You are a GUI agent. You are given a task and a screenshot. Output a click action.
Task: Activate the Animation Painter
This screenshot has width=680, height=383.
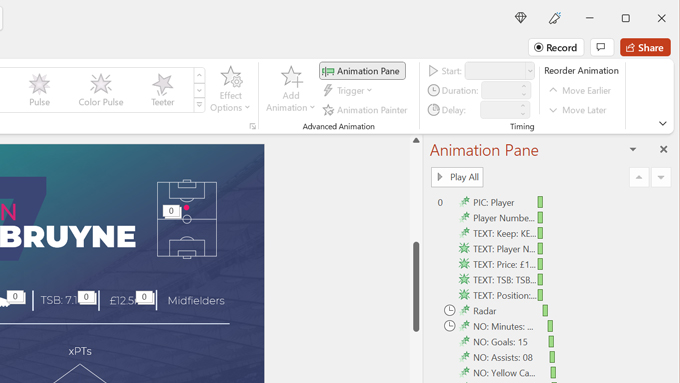365,110
